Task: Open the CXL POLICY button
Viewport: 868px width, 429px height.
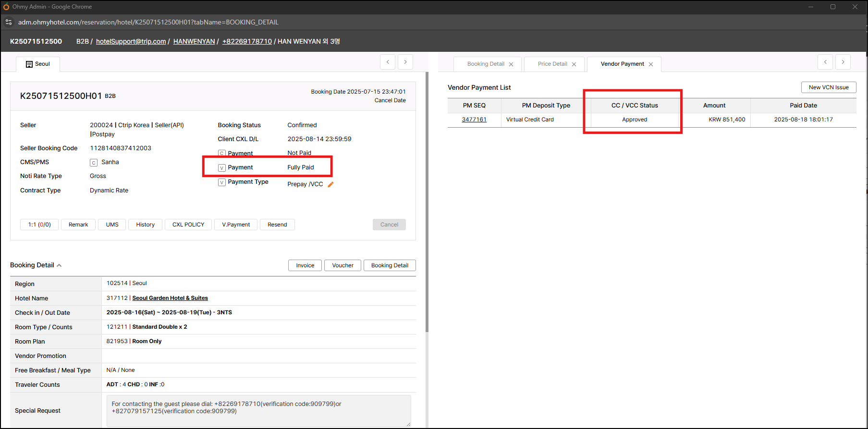Action: tap(188, 225)
